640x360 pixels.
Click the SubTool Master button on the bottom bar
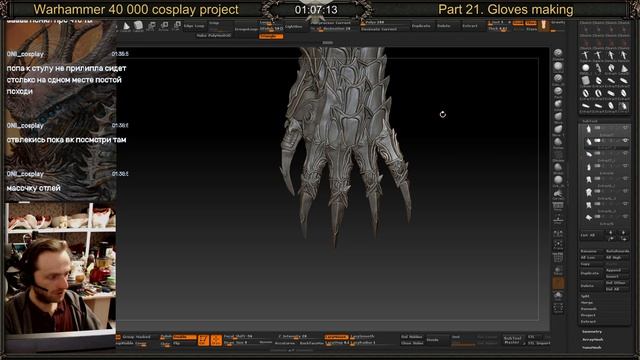click(x=512, y=340)
